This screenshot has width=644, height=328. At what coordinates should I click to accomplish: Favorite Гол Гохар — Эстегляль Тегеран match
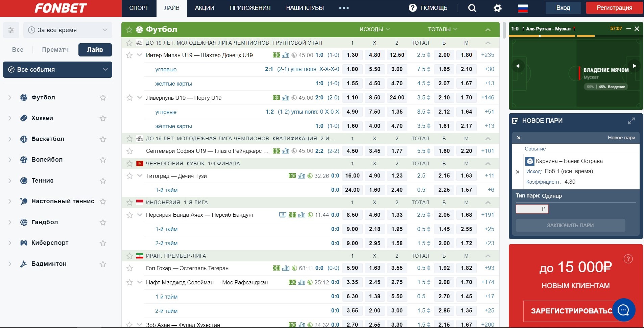click(x=129, y=268)
